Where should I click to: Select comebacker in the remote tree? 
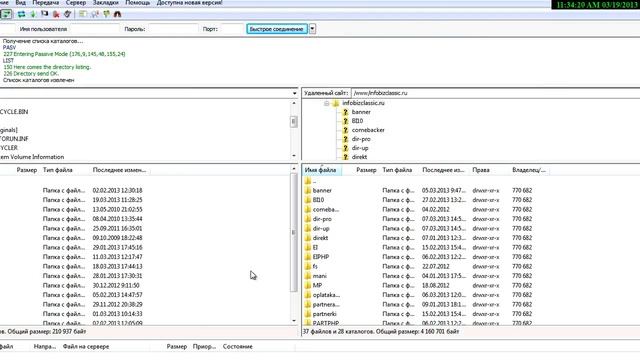(x=368, y=130)
